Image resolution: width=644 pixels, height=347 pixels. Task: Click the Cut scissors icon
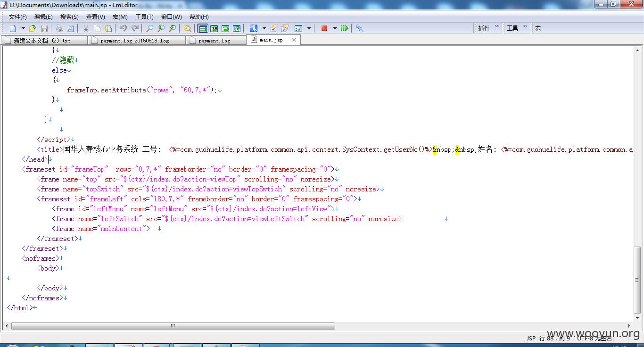85,28
